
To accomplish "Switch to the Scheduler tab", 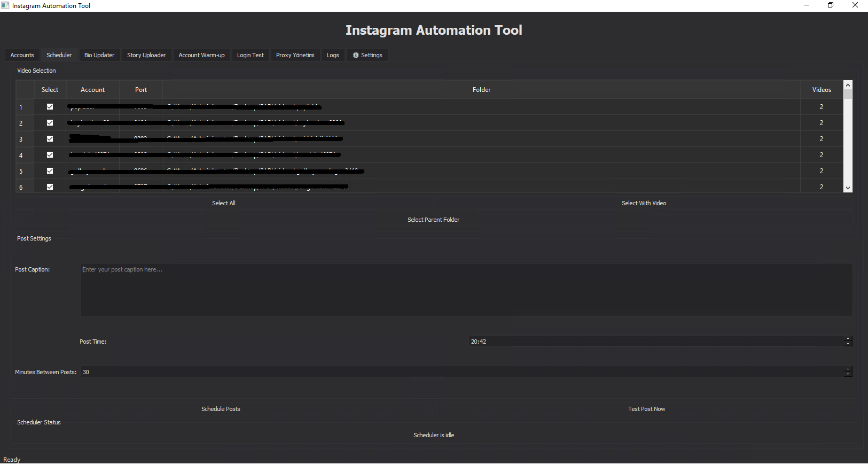I will 59,55.
